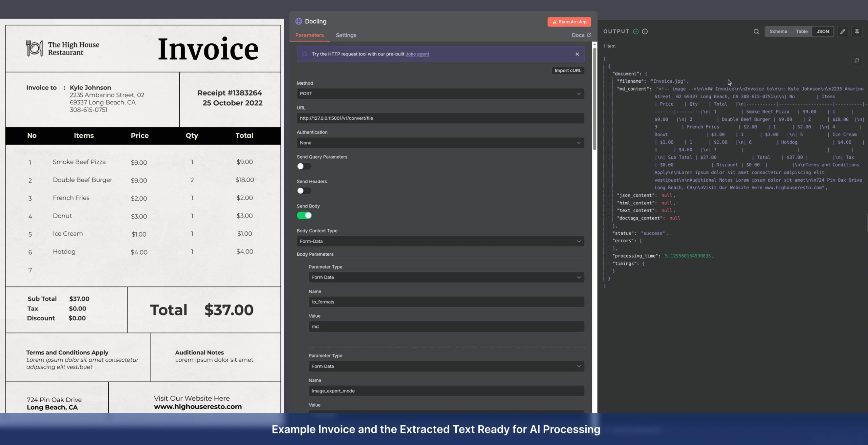Open the Method POST dropdown
The height and width of the screenshot is (445, 868).
click(440, 94)
